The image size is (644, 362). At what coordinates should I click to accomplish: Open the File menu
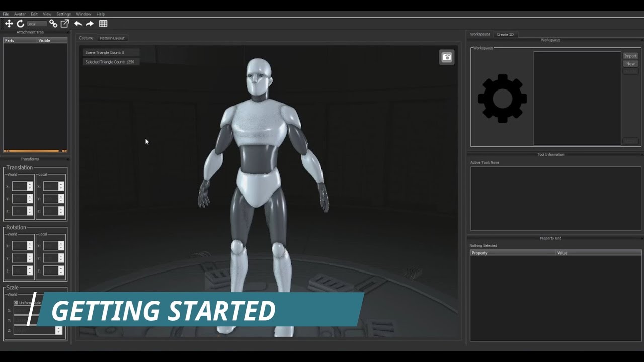click(x=6, y=14)
